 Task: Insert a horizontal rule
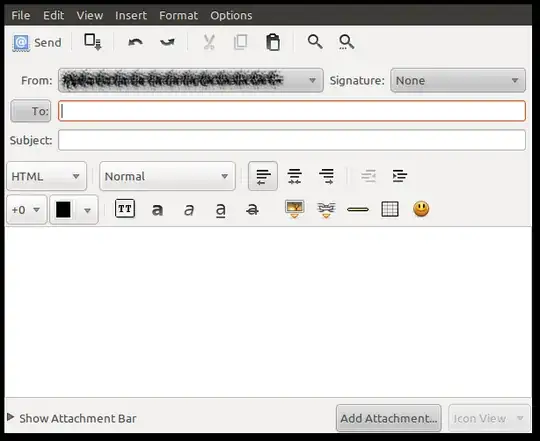[358, 209]
